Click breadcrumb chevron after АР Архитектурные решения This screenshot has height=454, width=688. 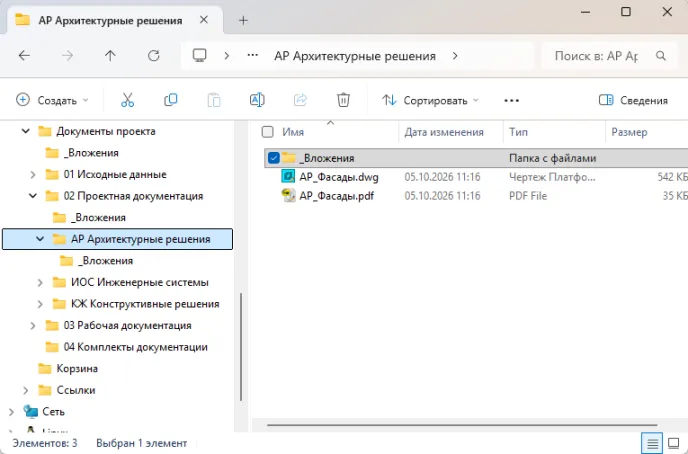455,56
